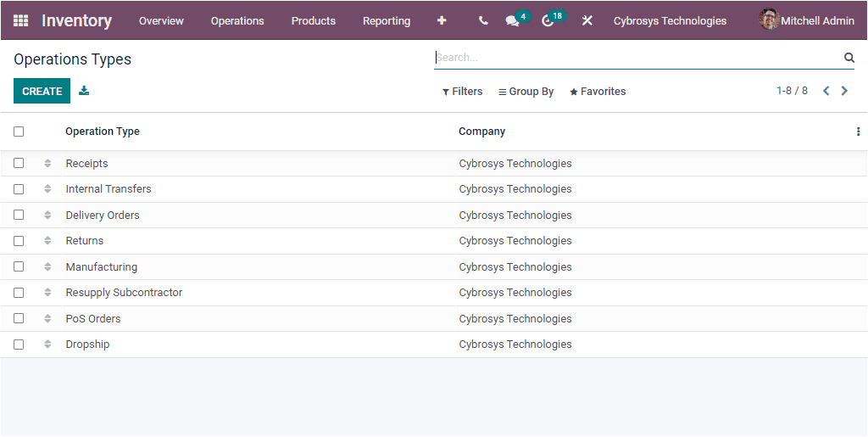Open the Reporting menu

[x=386, y=20]
